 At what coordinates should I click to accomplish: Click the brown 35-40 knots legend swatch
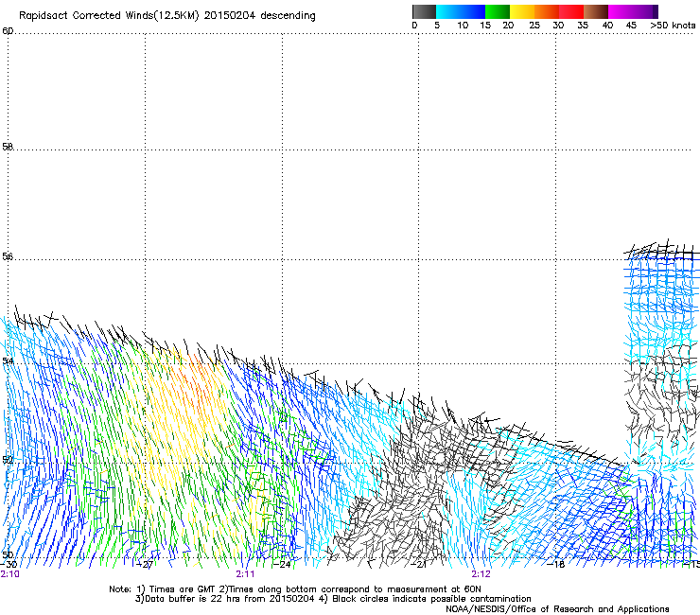click(596, 11)
